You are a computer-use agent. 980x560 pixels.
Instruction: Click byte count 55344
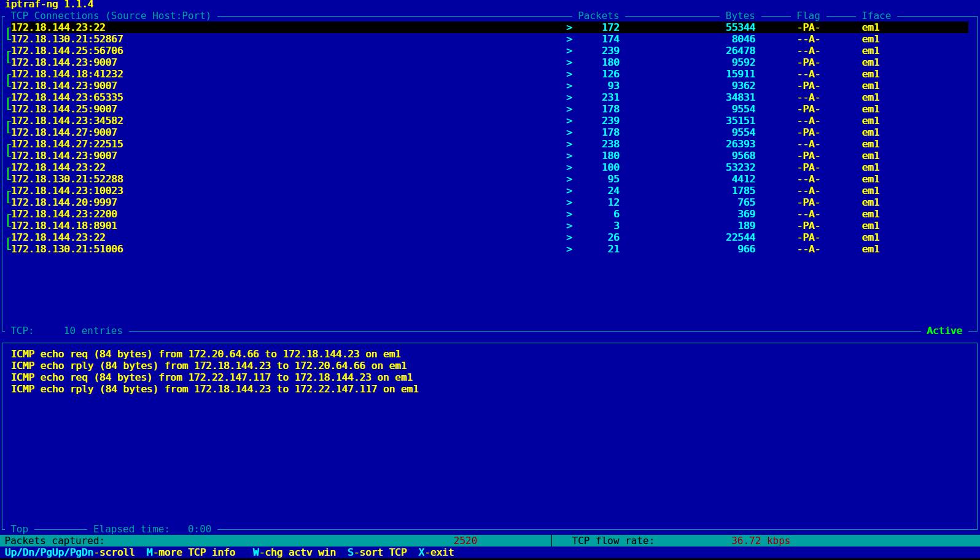(741, 28)
